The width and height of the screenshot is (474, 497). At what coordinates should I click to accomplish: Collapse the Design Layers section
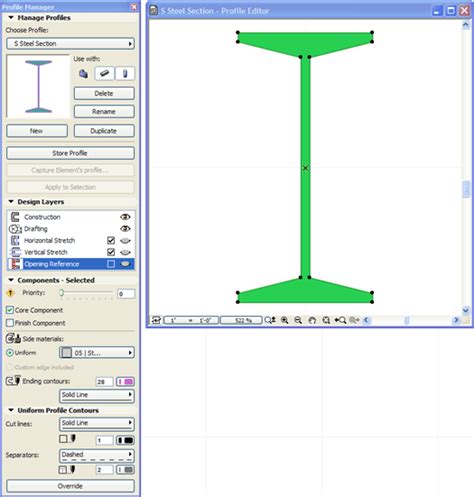[x=11, y=202]
